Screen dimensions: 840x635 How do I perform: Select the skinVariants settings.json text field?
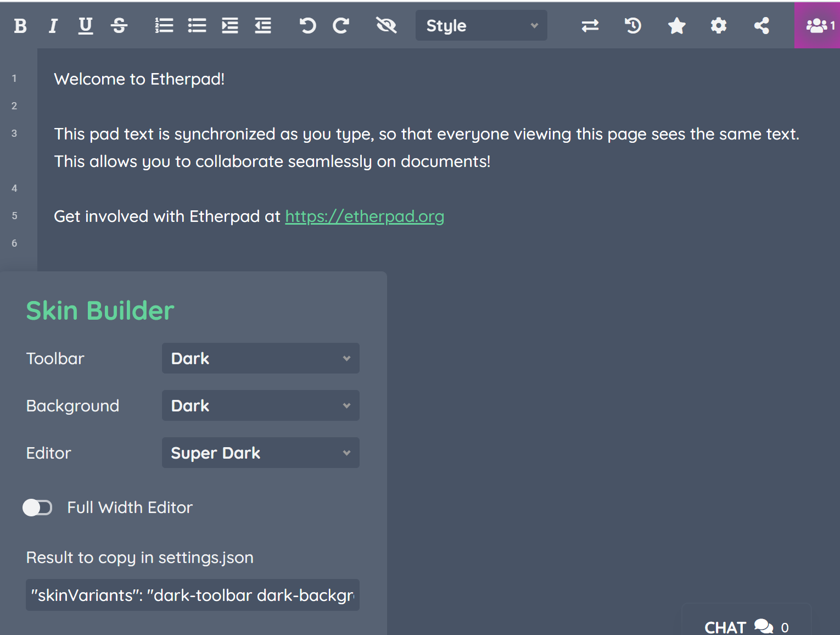pyautogui.click(x=192, y=595)
